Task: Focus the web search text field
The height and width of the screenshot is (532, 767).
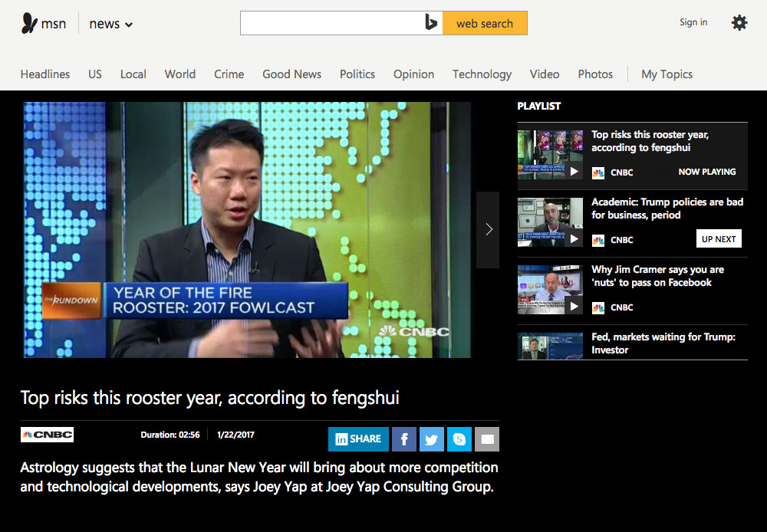Action: point(331,23)
